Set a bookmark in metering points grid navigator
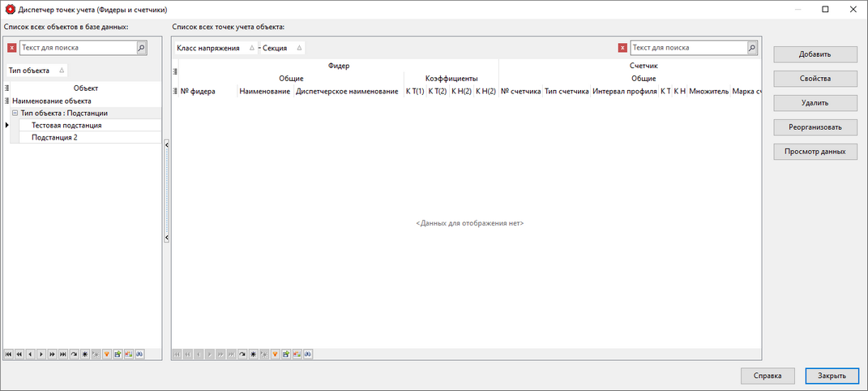The height and width of the screenshot is (391, 868). click(x=254, y=354)
